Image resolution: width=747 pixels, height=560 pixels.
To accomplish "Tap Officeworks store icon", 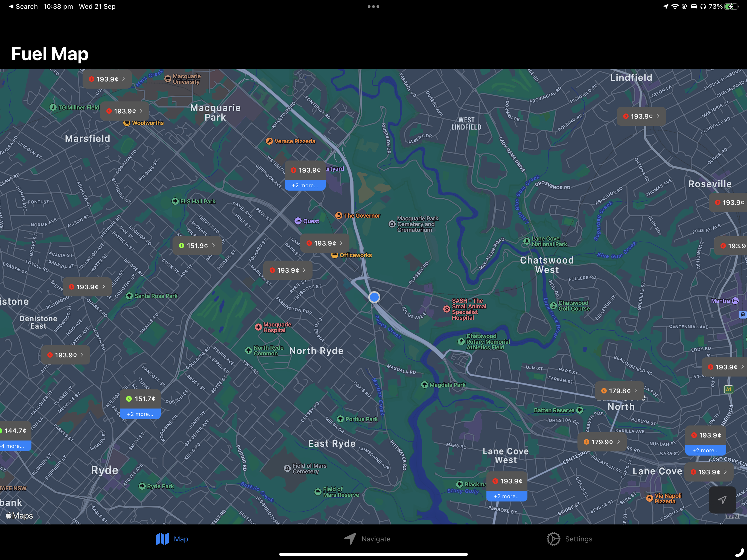I will pos(335,255).
